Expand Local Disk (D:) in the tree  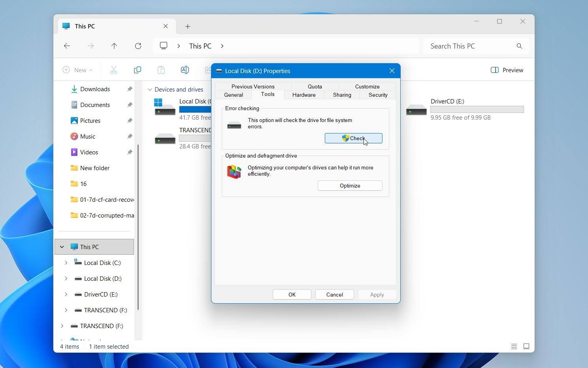[x=66, y=279]
